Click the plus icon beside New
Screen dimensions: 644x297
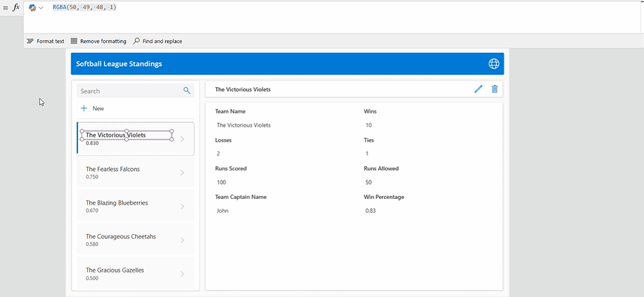coord(84,108)
